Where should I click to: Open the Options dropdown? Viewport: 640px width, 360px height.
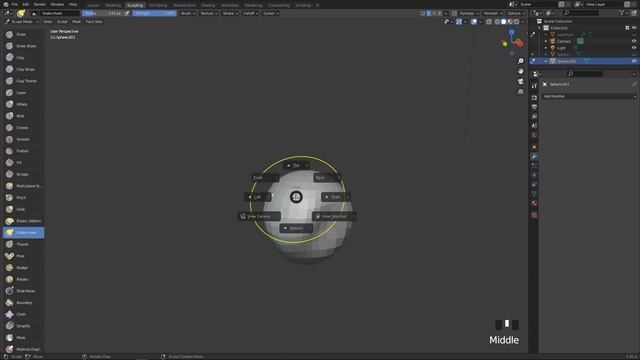(x=516, y=13)
